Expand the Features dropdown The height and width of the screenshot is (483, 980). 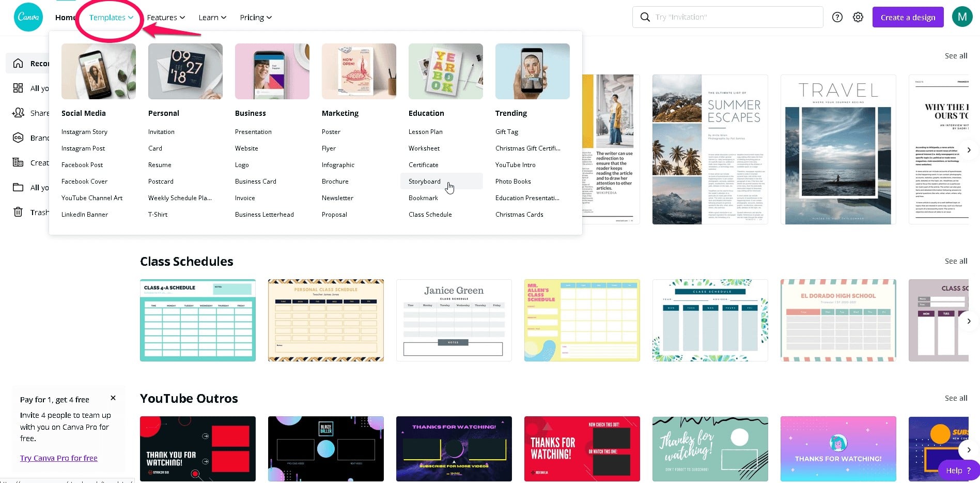[166, 18]
